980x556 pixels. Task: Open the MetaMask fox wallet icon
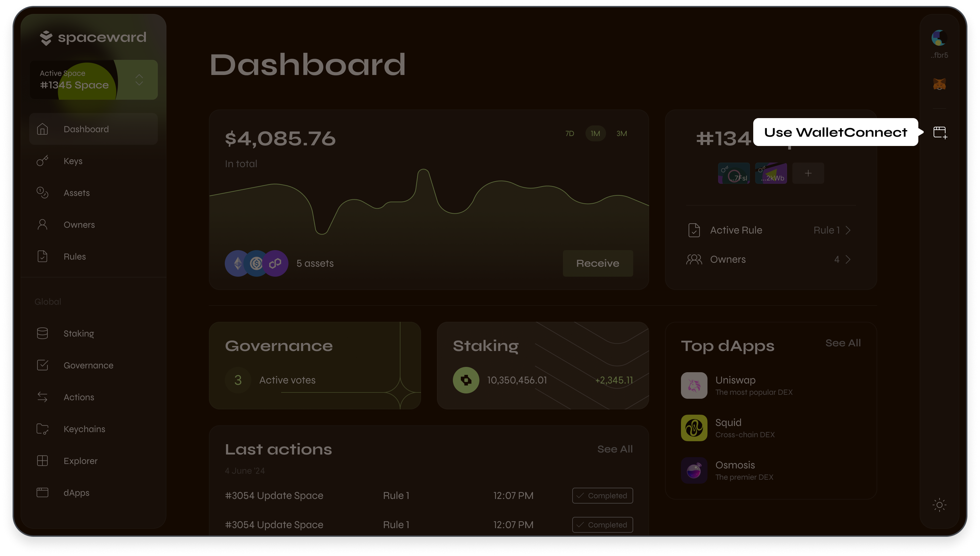939,84
